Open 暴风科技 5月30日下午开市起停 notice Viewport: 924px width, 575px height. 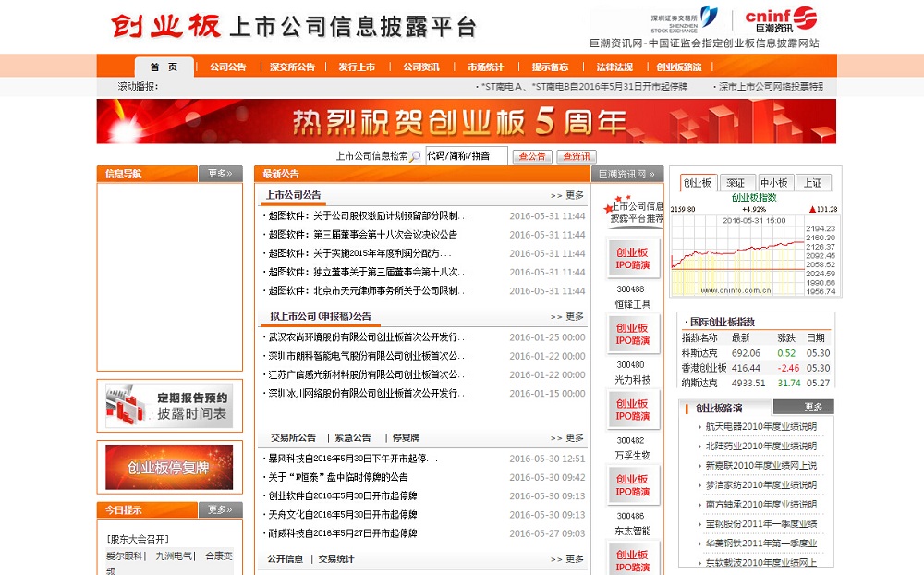[x=353, y=459]
